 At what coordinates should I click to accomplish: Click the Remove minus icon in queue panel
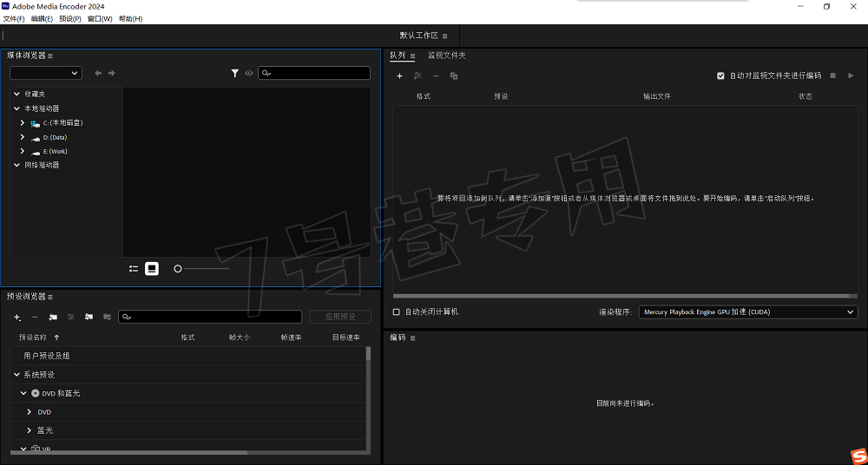(x=436, y=75)
